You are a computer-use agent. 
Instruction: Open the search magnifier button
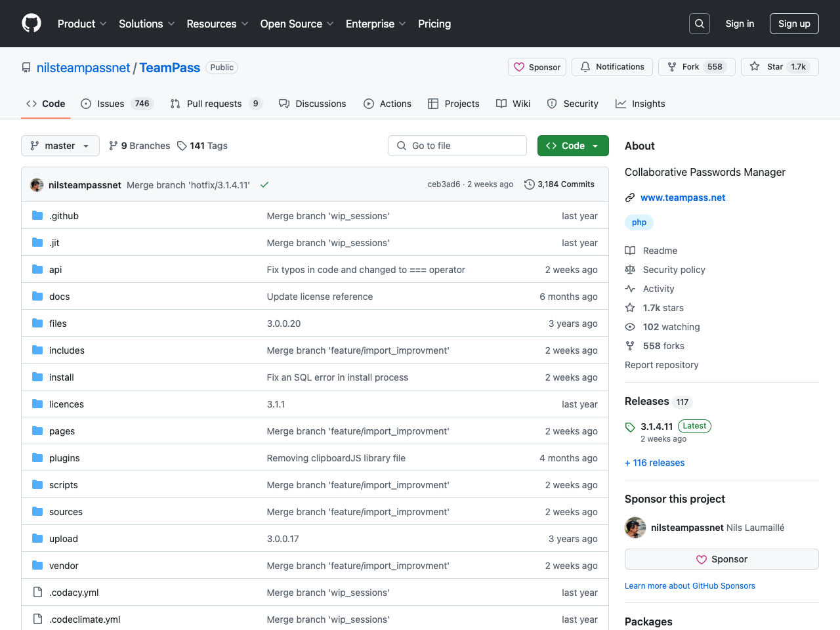point(700,24)
